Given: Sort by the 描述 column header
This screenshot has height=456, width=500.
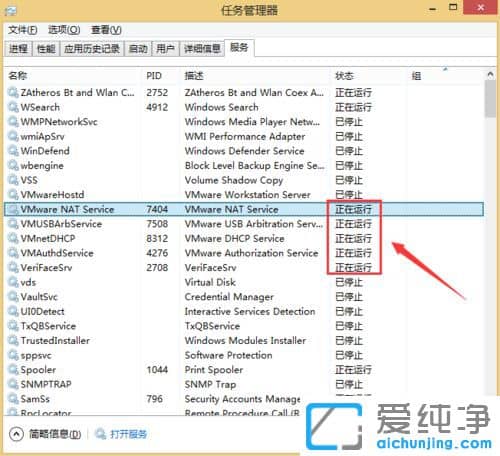Looking at the screenshot, I should 194,76.
